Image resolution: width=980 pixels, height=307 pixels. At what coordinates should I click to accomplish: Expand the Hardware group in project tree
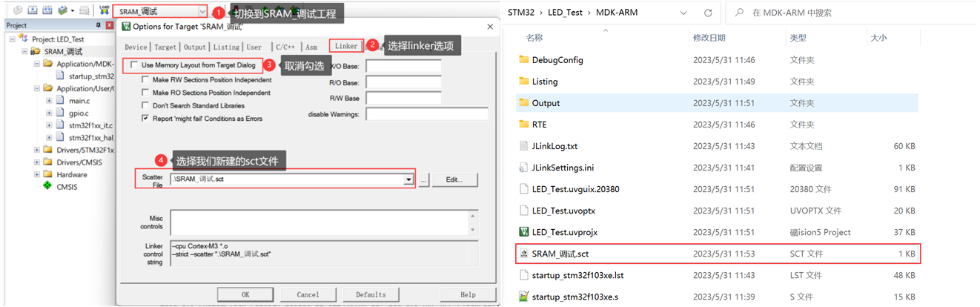[x=37, y=175]
